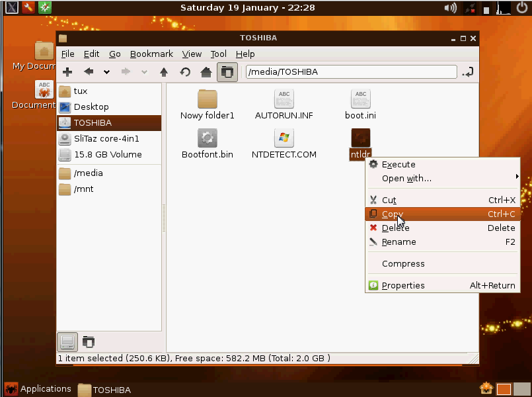532x397 pixels.
Task: Switch side pane to places view
Action: coord(67,342)
